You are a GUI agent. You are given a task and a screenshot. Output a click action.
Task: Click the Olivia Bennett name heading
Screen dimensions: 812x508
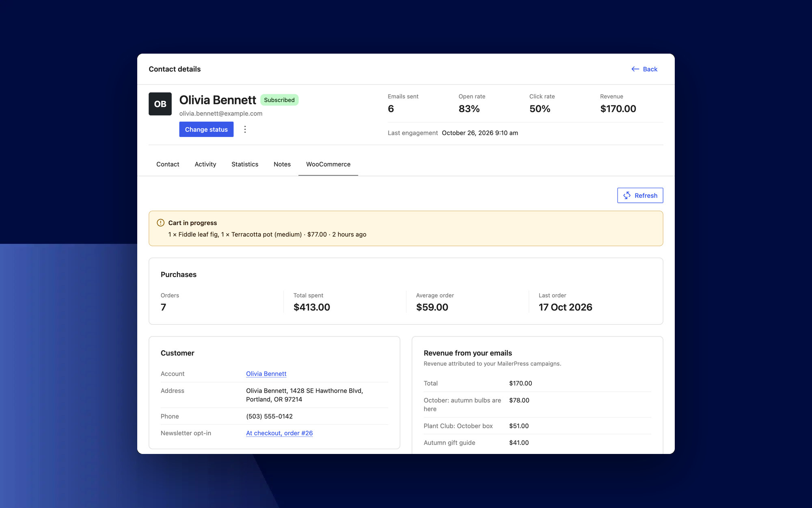point(218,100)
